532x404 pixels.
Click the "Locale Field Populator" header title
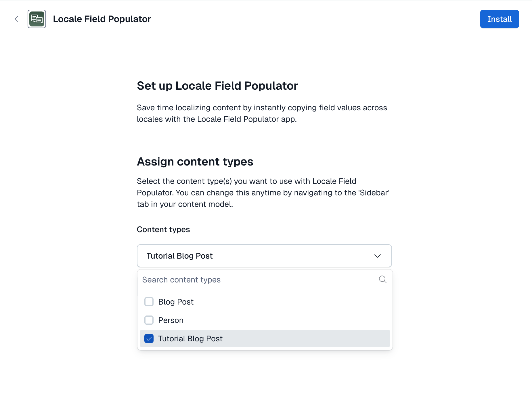[x=102, y=19]
